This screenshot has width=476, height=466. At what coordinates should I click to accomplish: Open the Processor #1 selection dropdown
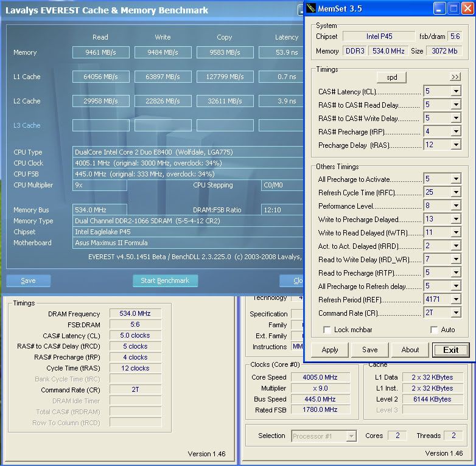pos(351,436)
